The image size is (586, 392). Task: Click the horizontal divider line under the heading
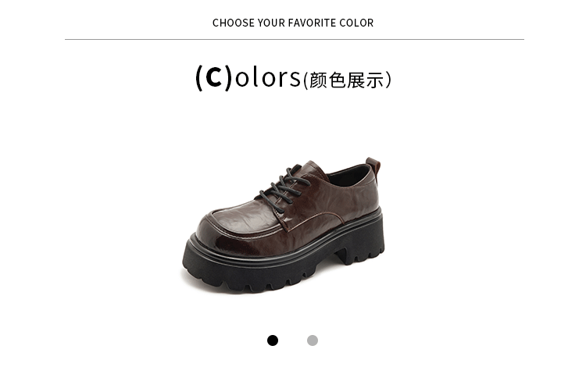(x=295, y=39)
